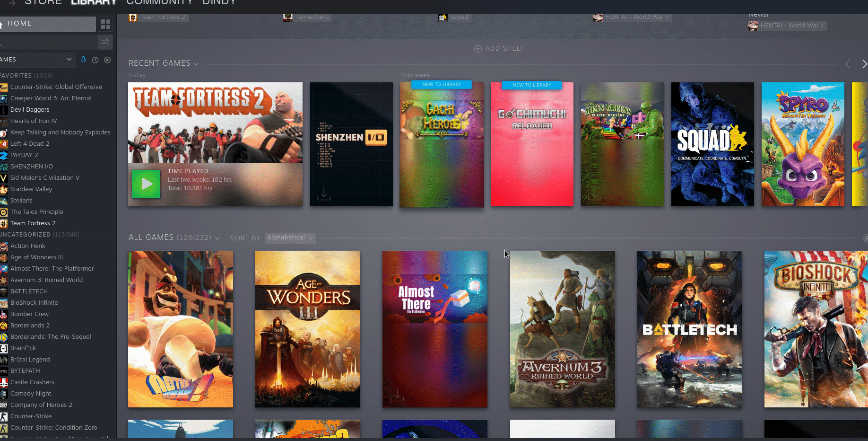Launch Team Fortress 2 with green play button
Viewport: 868px width, 441px height.
[146, 184]
